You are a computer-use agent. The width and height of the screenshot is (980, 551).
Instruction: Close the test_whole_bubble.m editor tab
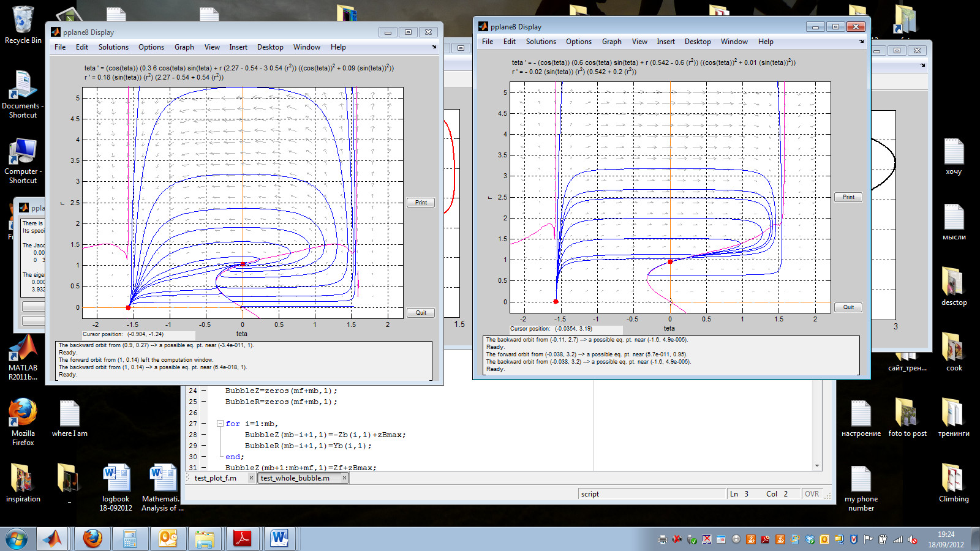(344, 478)
